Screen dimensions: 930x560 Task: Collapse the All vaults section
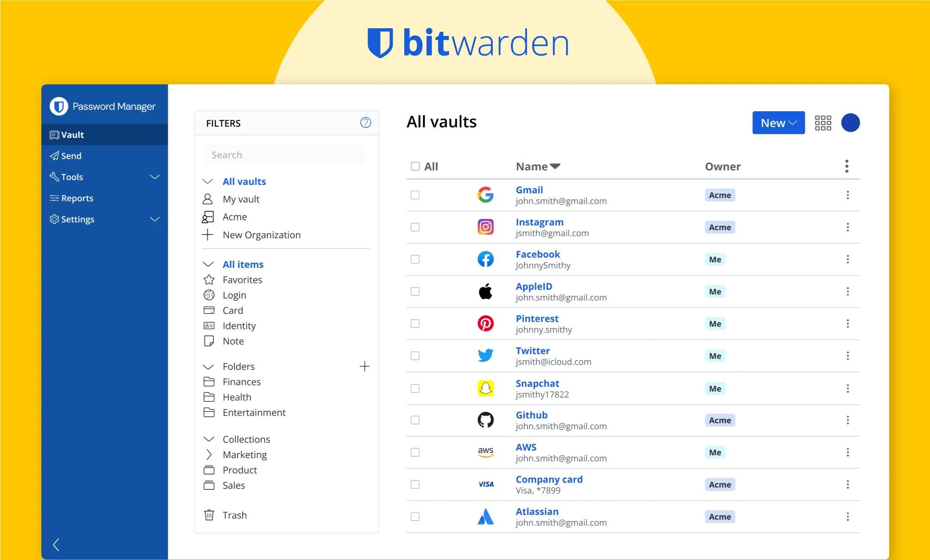tap(208, 181)
